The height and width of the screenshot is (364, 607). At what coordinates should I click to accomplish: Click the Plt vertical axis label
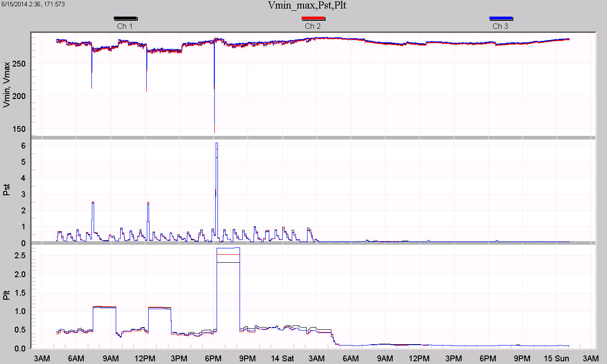(x=6, y=295)
